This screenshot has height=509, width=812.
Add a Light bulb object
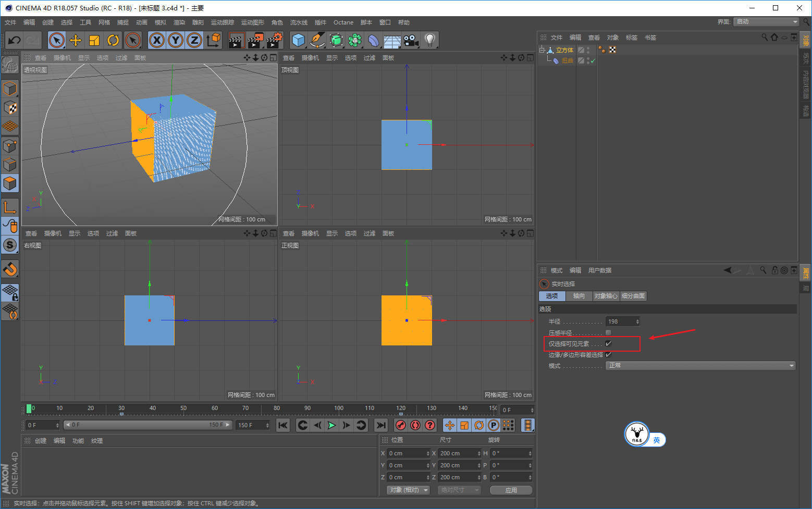(429, 40)
